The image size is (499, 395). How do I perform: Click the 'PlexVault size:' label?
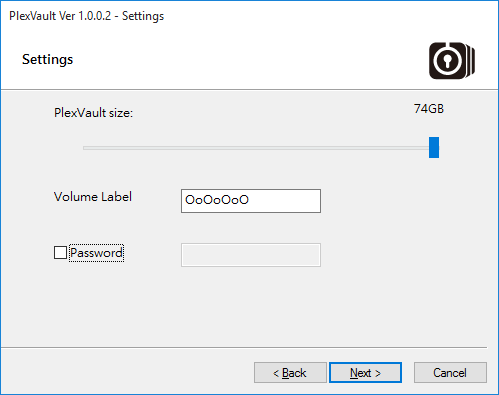pos(93,113)
